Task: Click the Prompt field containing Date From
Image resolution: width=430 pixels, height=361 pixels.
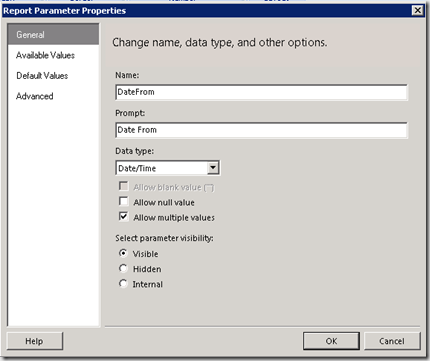Action: [x=261, y=130]
